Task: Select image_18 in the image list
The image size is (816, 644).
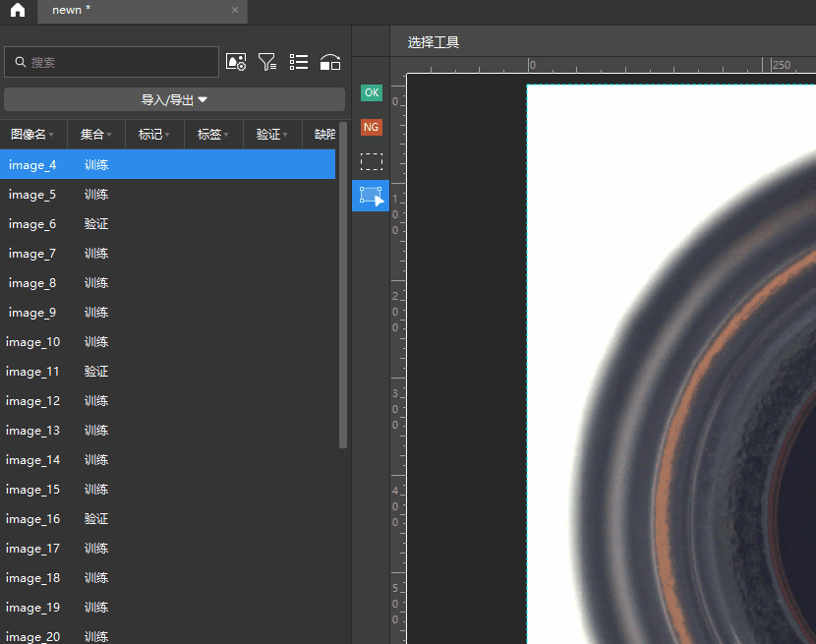Action: (167, 578)
